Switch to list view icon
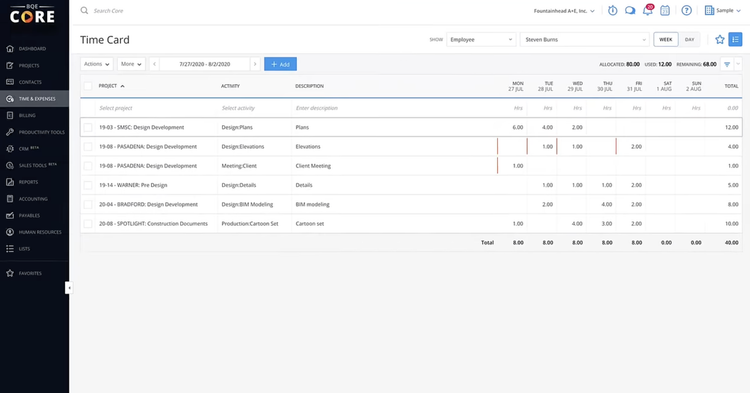750x393 pixels. coord(735,40)
